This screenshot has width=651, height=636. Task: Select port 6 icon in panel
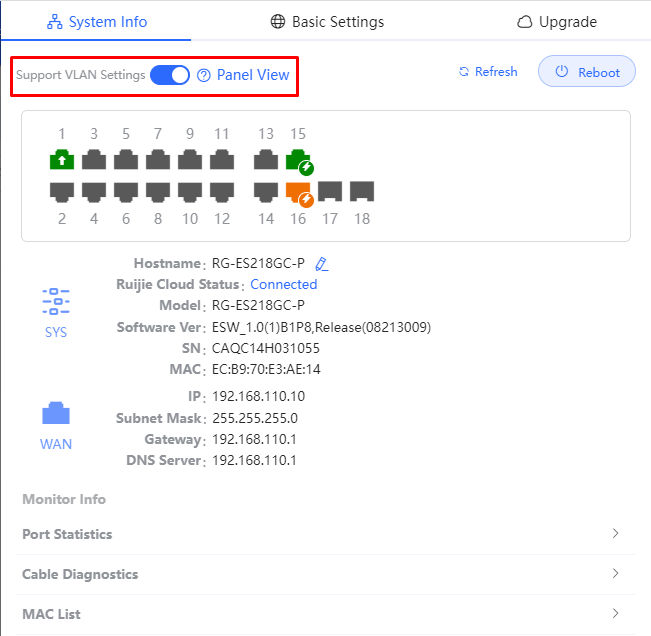click(x=126, y=192)
